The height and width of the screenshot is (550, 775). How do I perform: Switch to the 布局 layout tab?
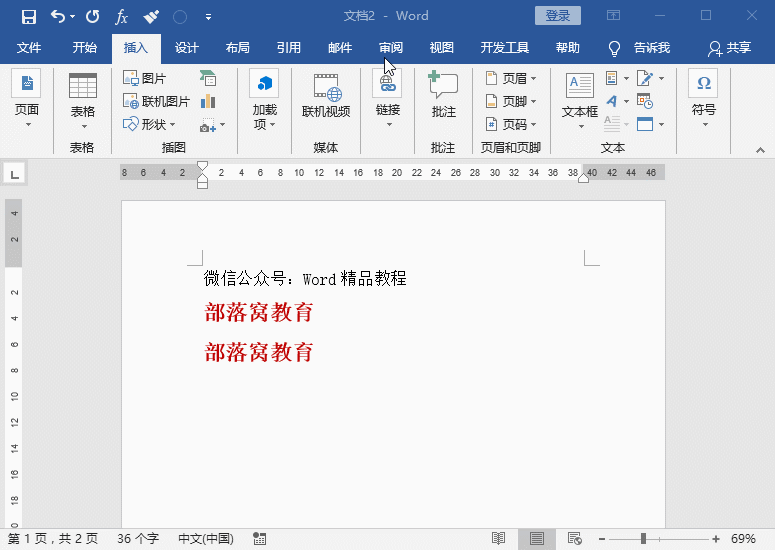(x=238, y=48)
